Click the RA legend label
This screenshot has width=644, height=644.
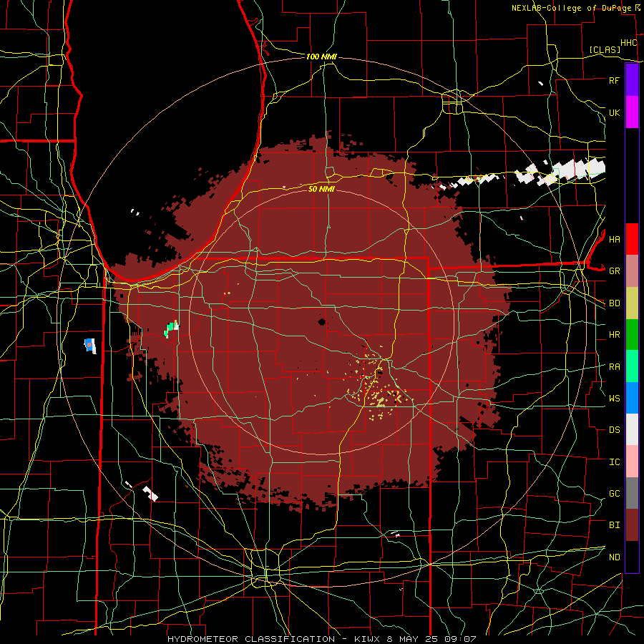pos(614,366)
